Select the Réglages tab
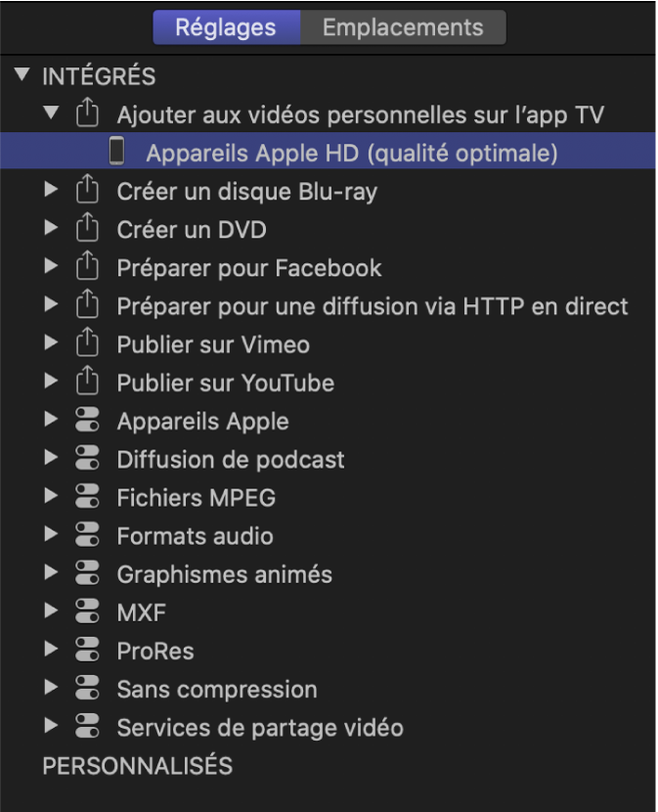 tap(226, 27)
